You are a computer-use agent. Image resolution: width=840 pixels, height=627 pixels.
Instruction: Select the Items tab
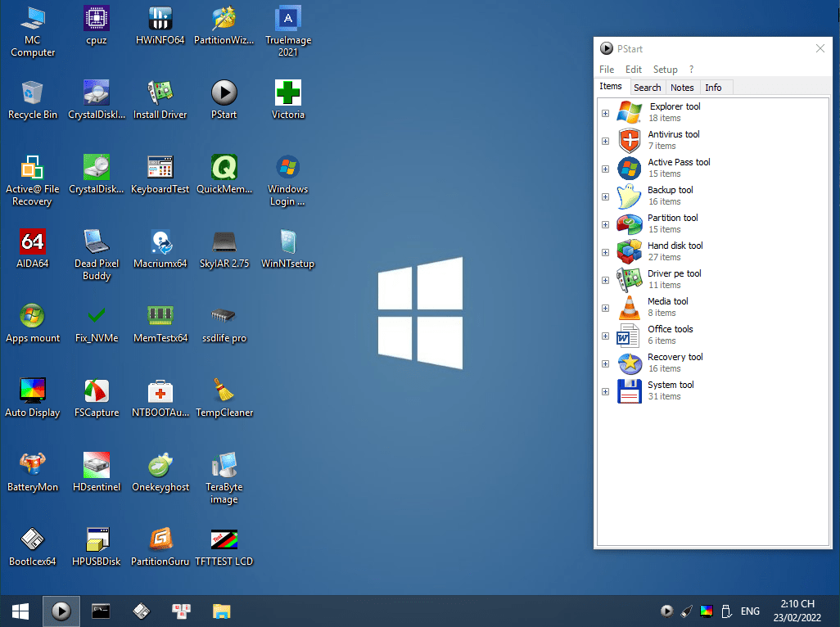[611, 87]
